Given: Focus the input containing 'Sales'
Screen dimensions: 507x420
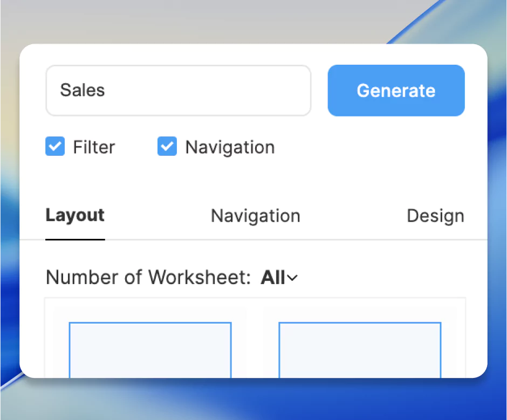Looking at the screenshot, I should coord(178,91).
